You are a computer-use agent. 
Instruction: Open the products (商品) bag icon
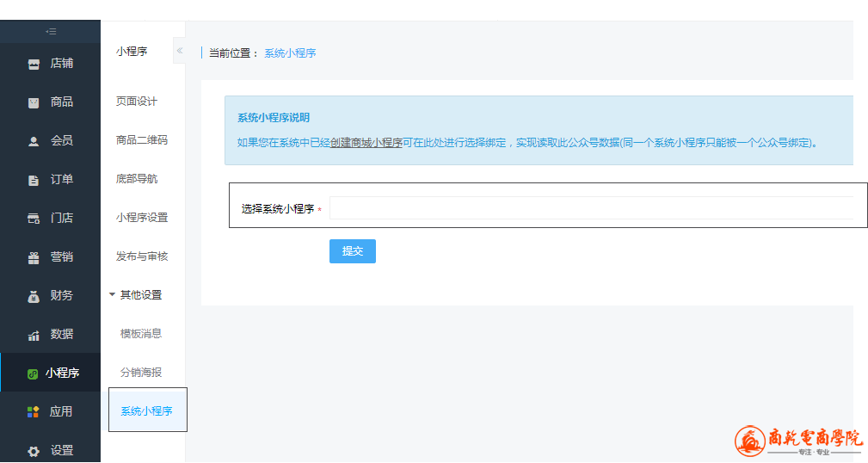coord(34,102)
